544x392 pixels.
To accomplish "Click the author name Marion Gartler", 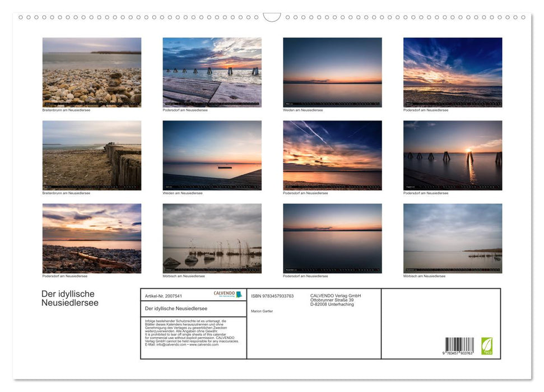I will click(263, 311).
